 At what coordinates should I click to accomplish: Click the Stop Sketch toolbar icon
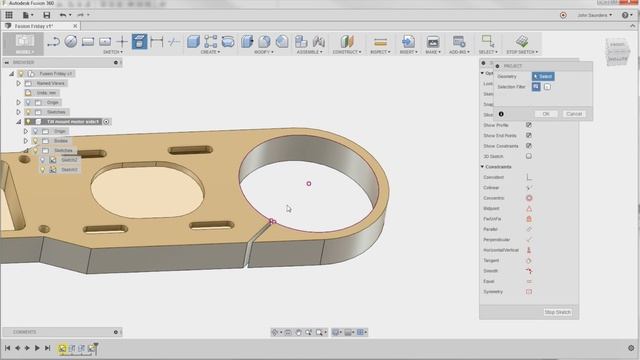[x=522, y=42]
